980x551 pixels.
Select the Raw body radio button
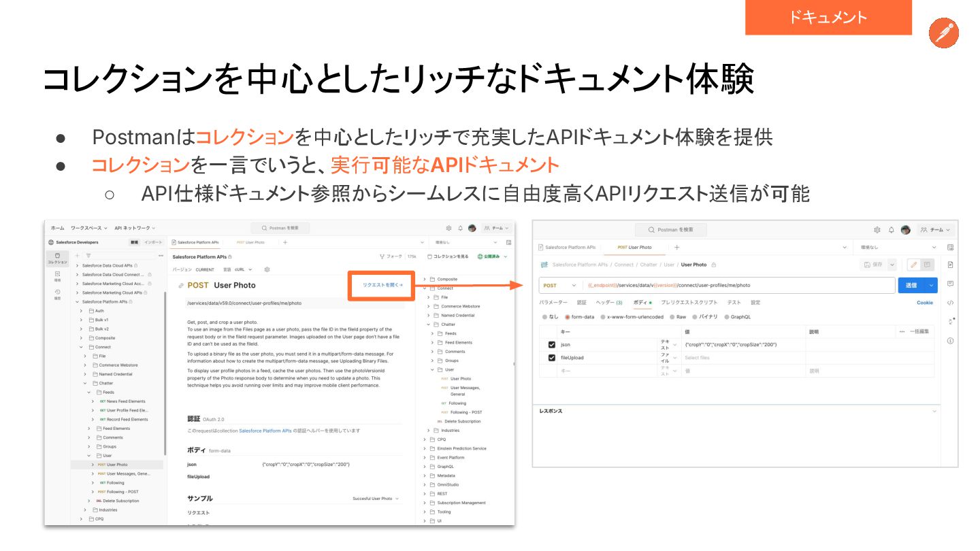(x=672, y=317)
